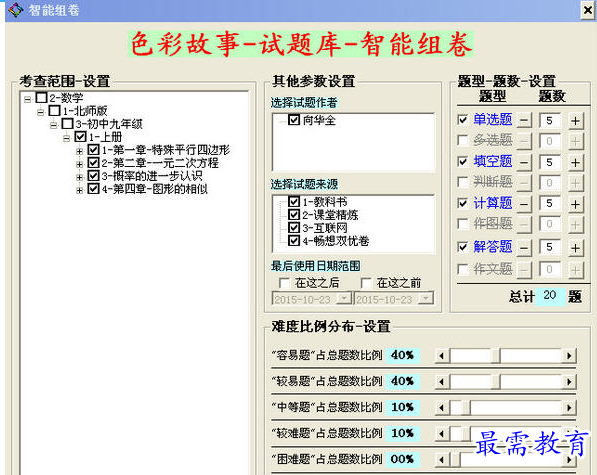The width and height of the screenshot is (597, 475).
Task: Uncheck chapter 2-第二章-一元二次方程
Action: (93, 163)
